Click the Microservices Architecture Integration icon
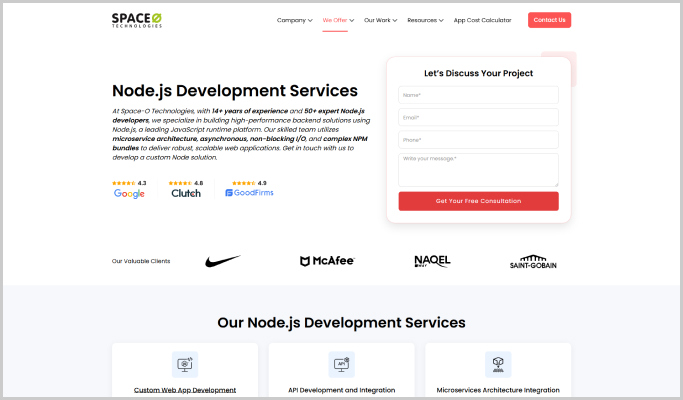This screenshot has height=400, width=683. pos(498,364)
